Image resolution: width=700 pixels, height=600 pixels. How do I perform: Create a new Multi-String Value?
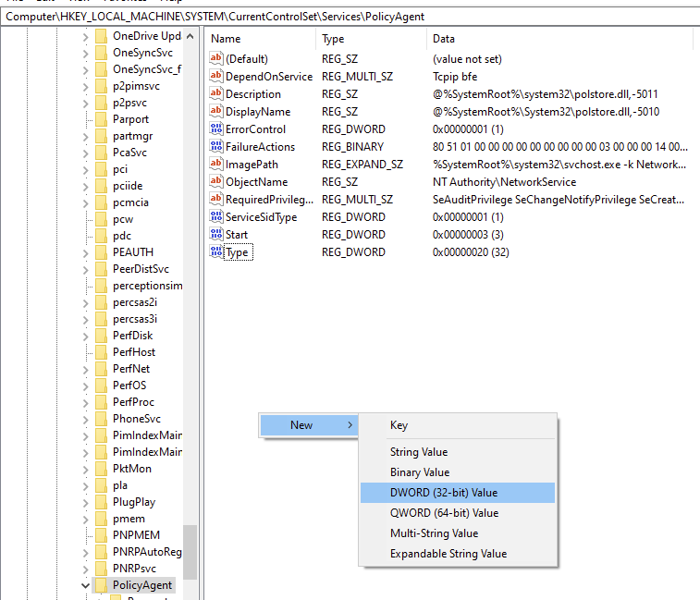458,533
